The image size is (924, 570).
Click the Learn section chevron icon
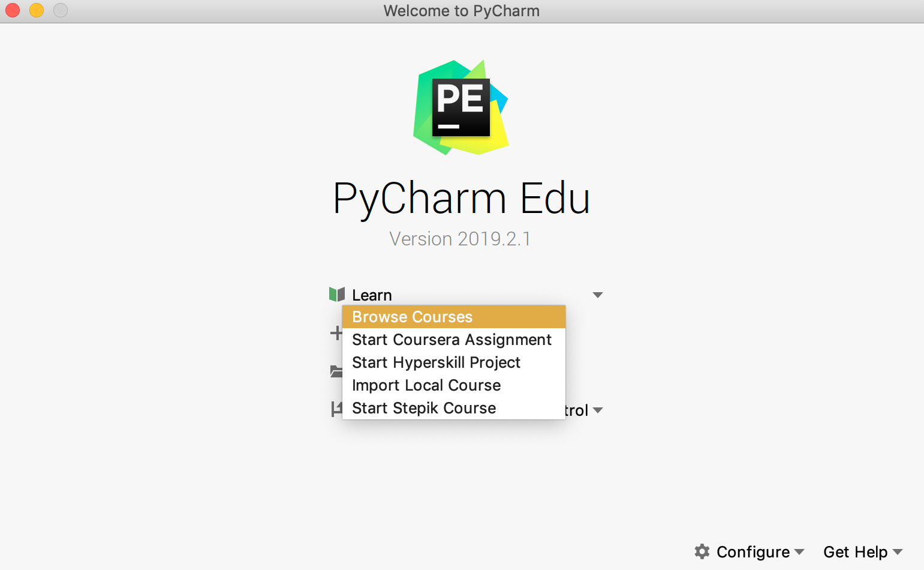pos(598,295)
